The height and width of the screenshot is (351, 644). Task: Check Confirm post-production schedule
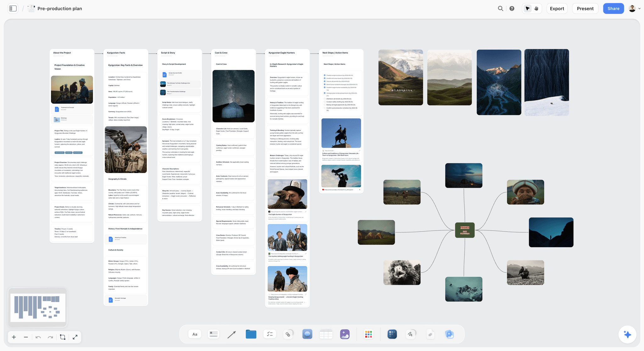pyautogui.click(x=325, y=108)
